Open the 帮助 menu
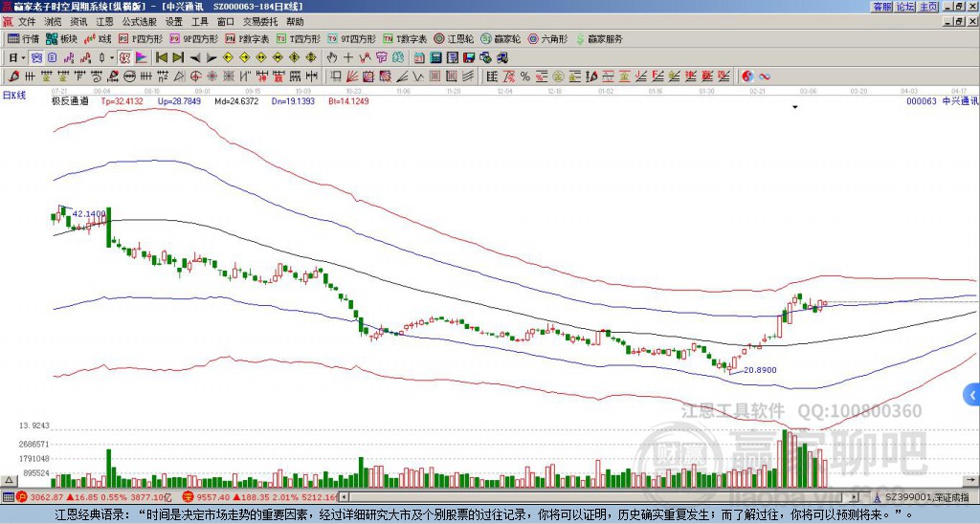Screen dimensions: 980x524 (295, 22)
